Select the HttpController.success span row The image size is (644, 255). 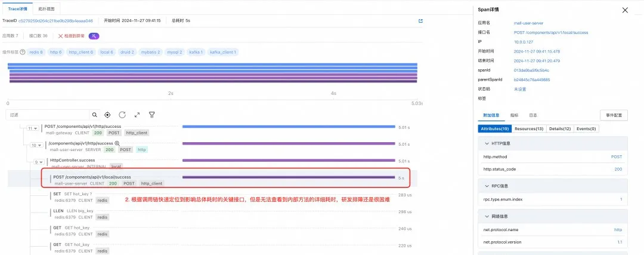72,160
